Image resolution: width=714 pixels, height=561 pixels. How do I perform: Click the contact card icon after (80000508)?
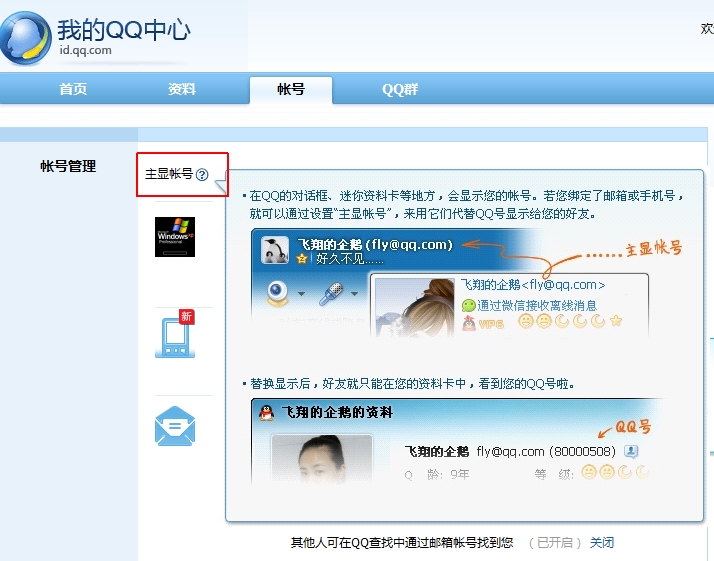[x=631, y=451]
